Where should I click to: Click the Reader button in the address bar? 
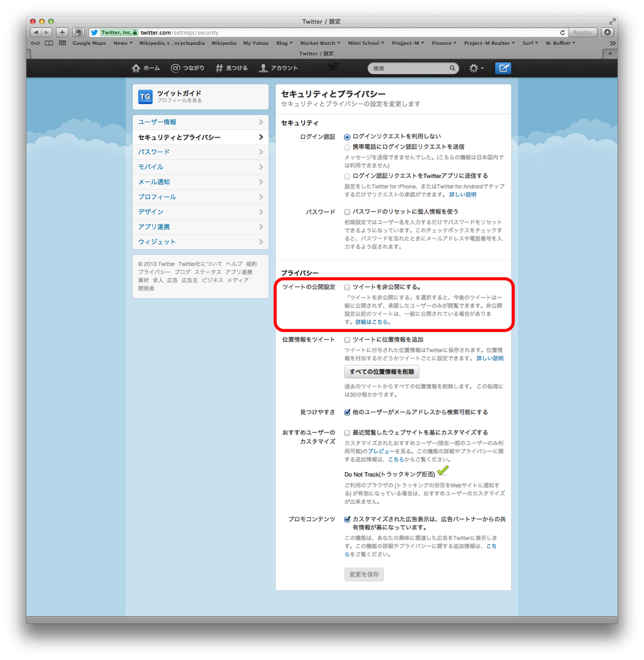pos(583,32)
